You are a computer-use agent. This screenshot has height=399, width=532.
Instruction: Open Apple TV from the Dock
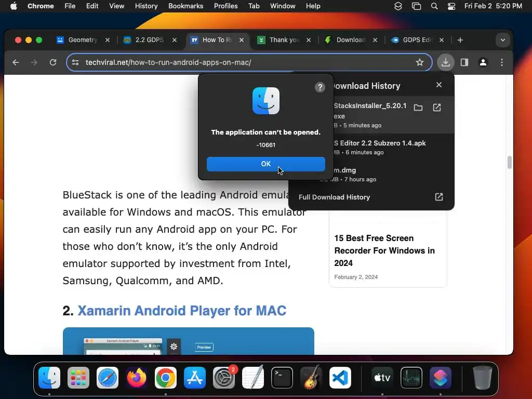[382, 378]
